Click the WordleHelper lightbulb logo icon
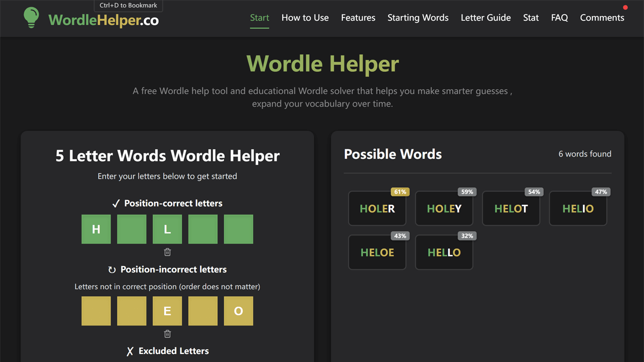This screenshot has width=644, height=362. pos(31,18)
